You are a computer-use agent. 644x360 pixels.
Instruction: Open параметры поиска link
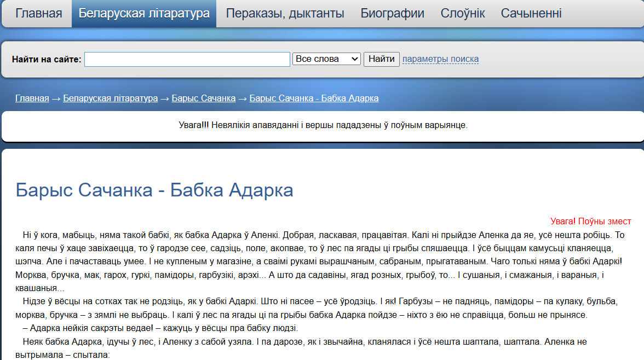tap(440, 59)
